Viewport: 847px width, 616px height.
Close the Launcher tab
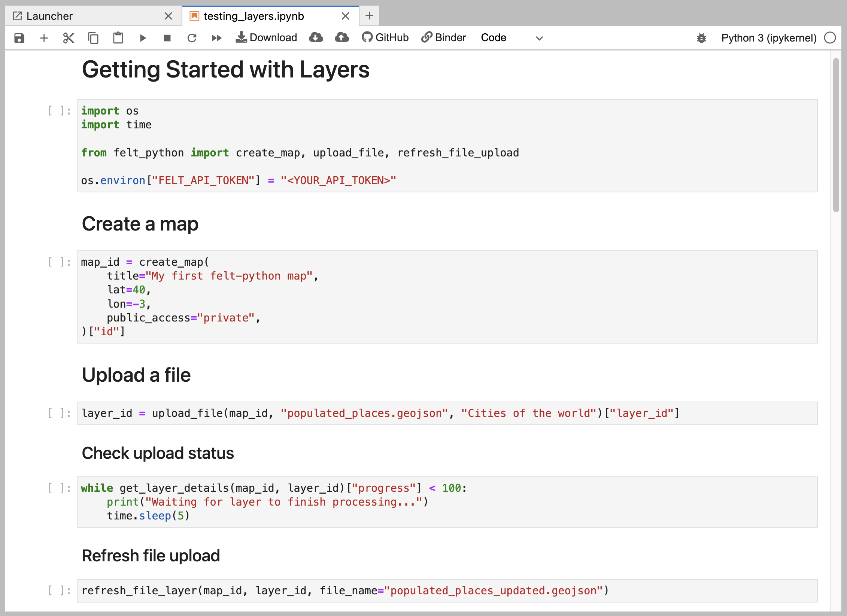[x=169, y=16]
